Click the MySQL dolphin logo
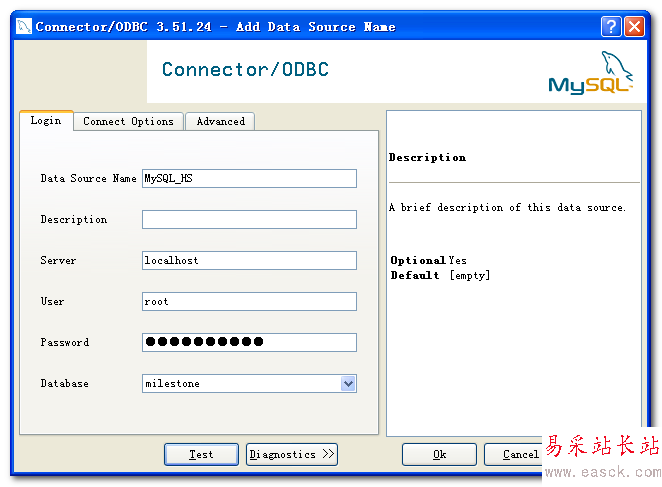The height and width of the screenshot is (487, 662). [591, 73]
